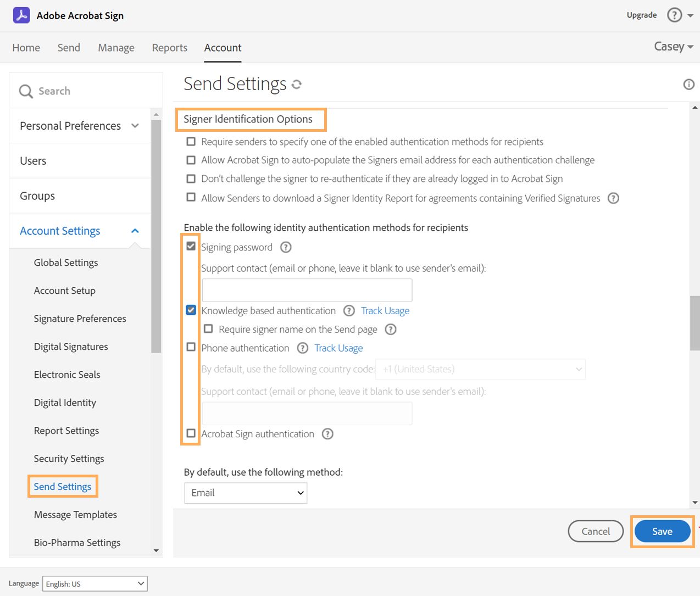Click the Save button
This screenshot has width=700, height=596.
click(662, 531)
